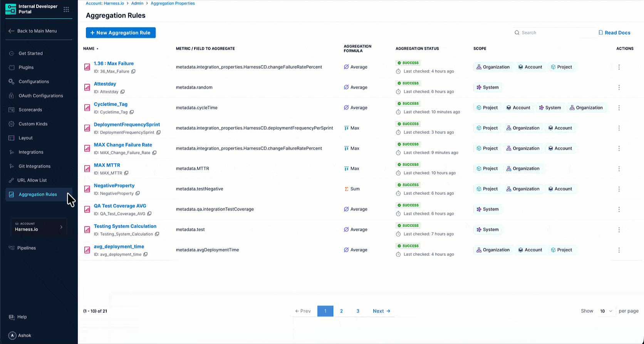Open the app switcher grid icon
The image size is (644, 344).
(66, 9)
